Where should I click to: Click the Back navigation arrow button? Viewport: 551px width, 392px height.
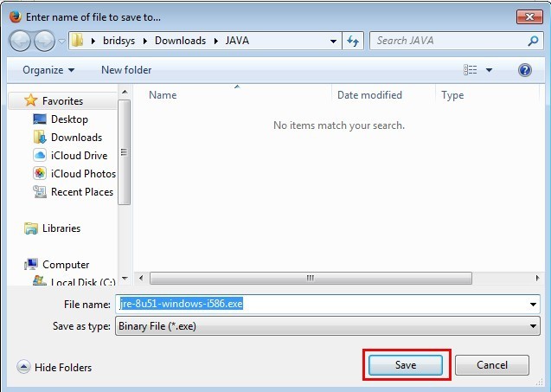21,41
